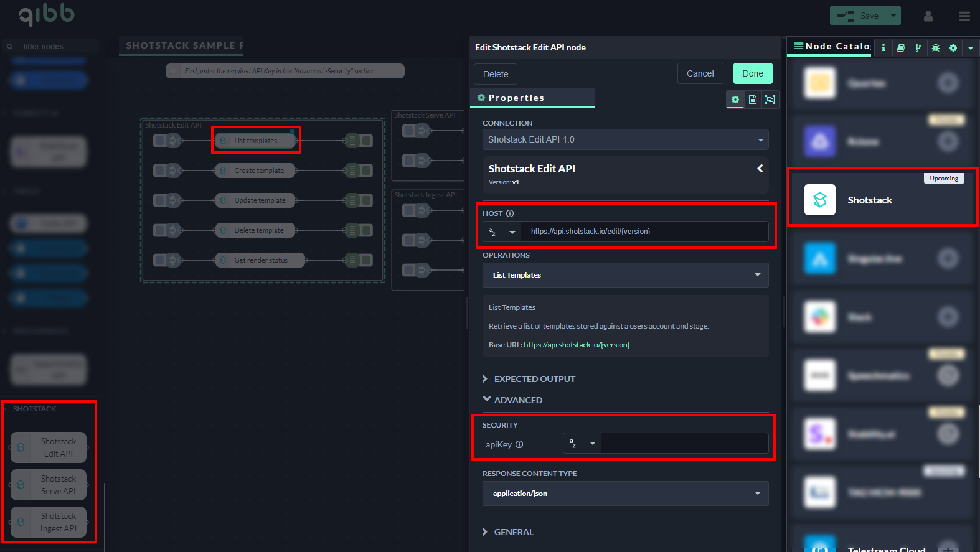Open the info sidebar tab icon

click(x=883, y=48)
